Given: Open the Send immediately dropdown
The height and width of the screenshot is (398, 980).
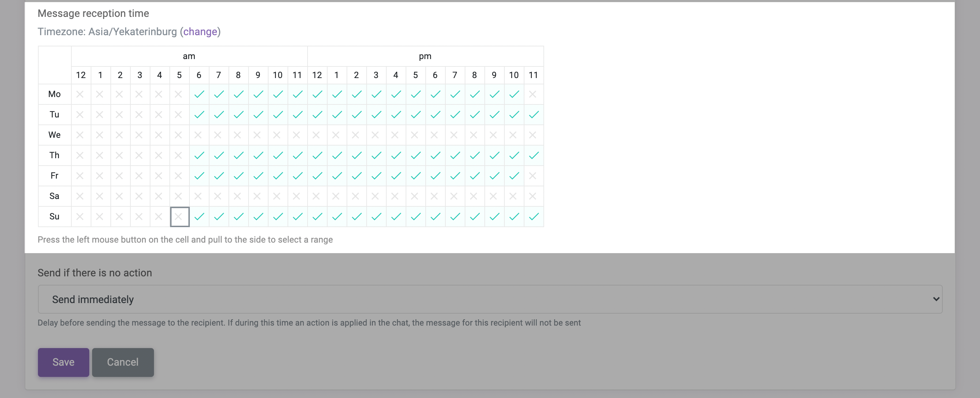Looking at the screenshot, I should 490,299.
